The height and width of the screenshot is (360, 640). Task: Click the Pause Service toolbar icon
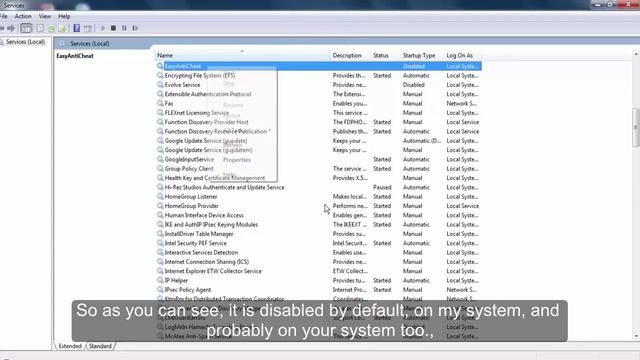124,28
